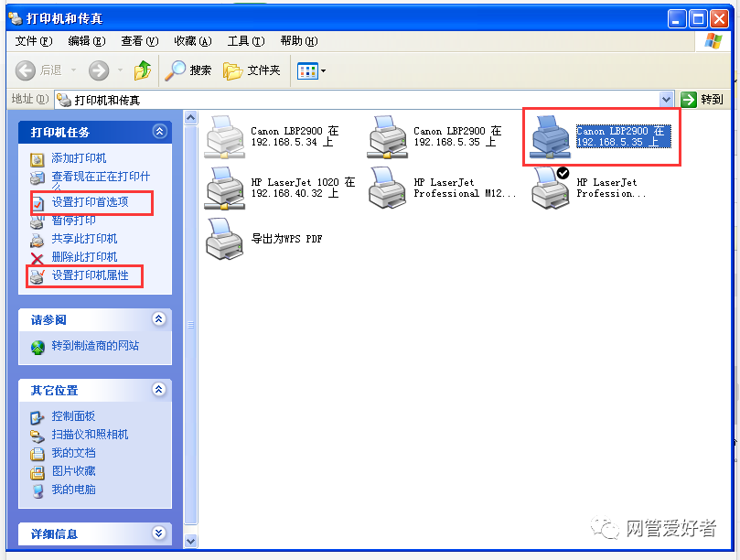Go up one folder level icon
Screen dimensions: 740x560
tap(143, 70)
